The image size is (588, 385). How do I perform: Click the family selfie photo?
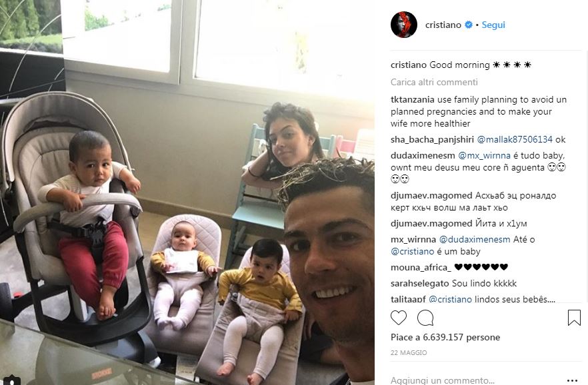click(x=187, y=192)
